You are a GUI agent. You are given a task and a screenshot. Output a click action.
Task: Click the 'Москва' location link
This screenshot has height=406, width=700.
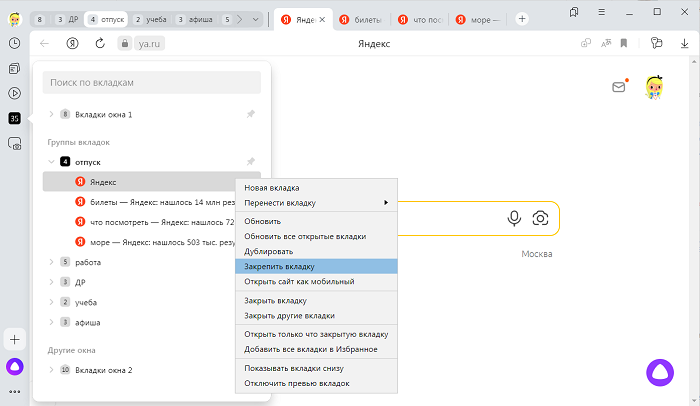(537, 254)
